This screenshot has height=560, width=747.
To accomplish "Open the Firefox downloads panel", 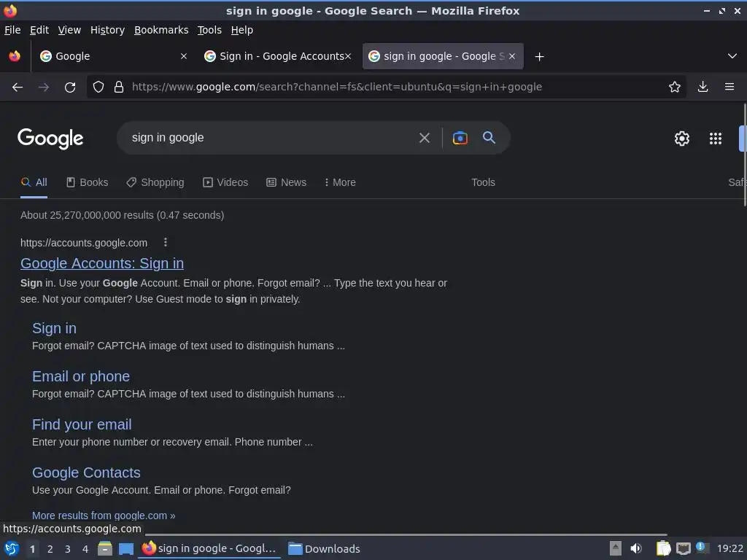I will pyautogui.click(x=703, y=87).
